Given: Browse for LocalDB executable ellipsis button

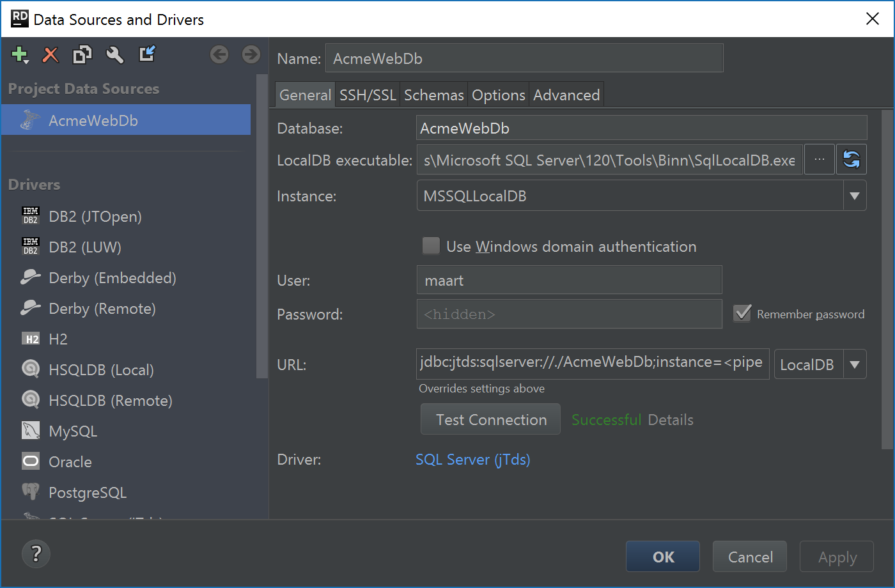Looking at the screenshot, I should (820, 159).
